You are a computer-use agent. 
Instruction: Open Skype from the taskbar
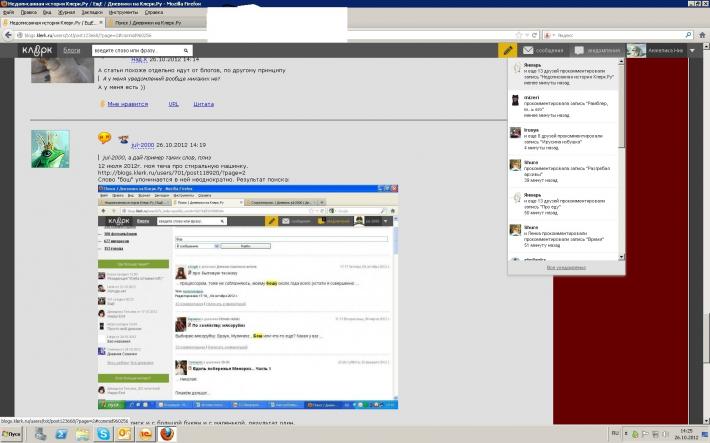tap(103, 434)
